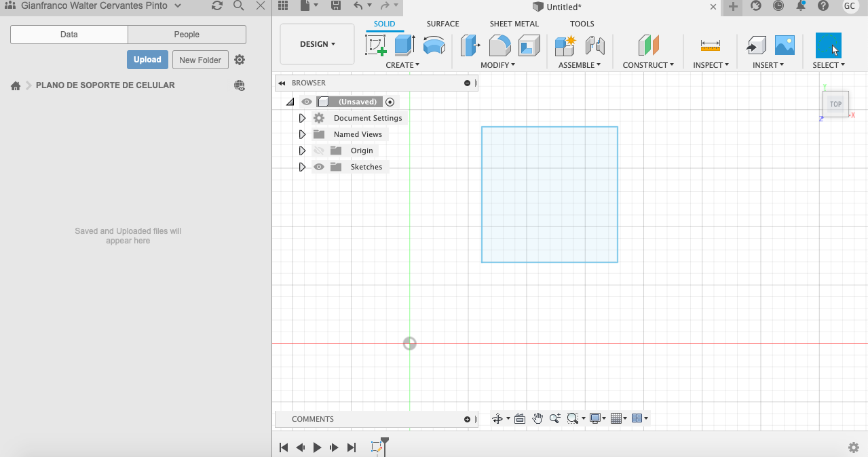Screen dimensions: 868x457
Task: Click the globe icon beside project name
Action: pyautogui.click(x=240, y=85)
